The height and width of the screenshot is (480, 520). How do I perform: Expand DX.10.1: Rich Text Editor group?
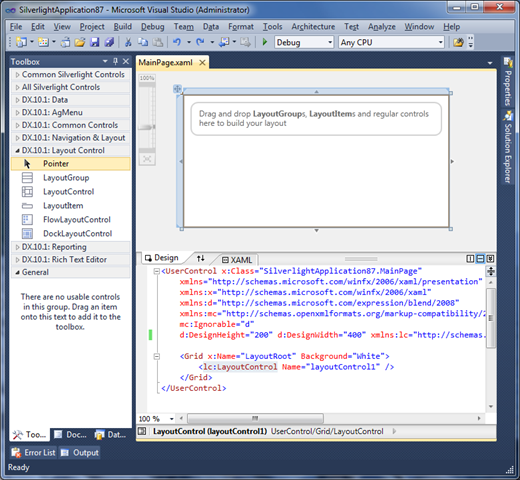coord(17,260)
